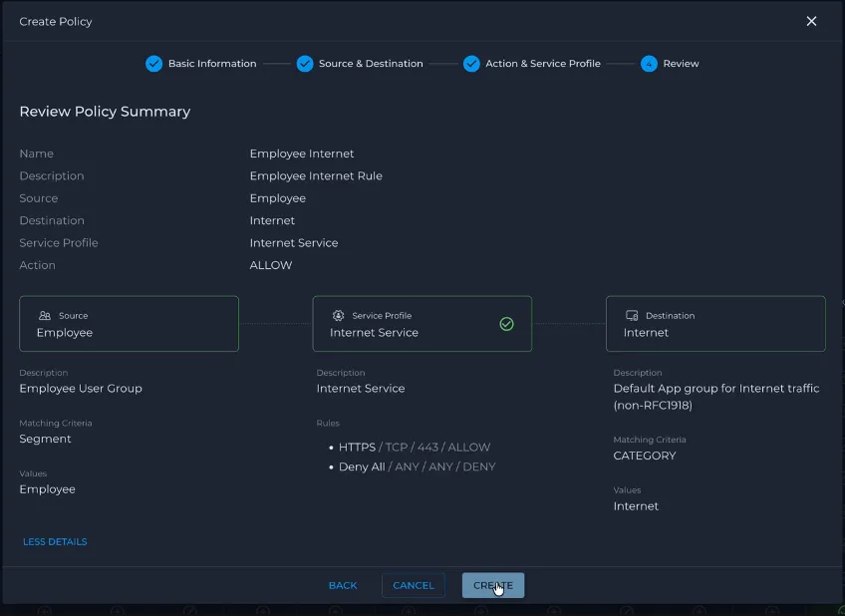The height and width of the screenshot is (616, 845).
Task: Collapse summary with LESS DETAILS
Action: [x=55, y=541]
